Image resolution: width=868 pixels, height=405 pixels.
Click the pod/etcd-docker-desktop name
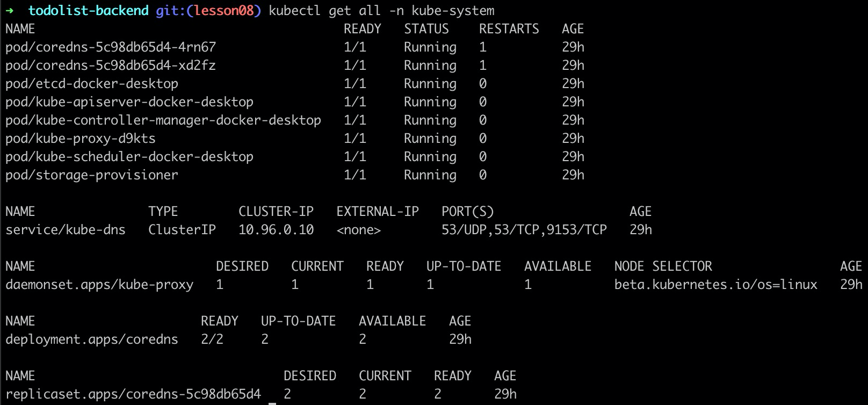click(92, 84)
